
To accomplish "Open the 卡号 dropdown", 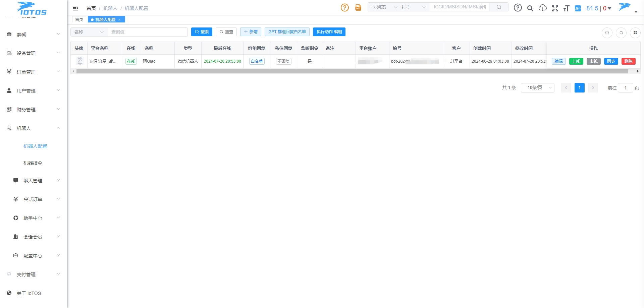I will [414, 7].
